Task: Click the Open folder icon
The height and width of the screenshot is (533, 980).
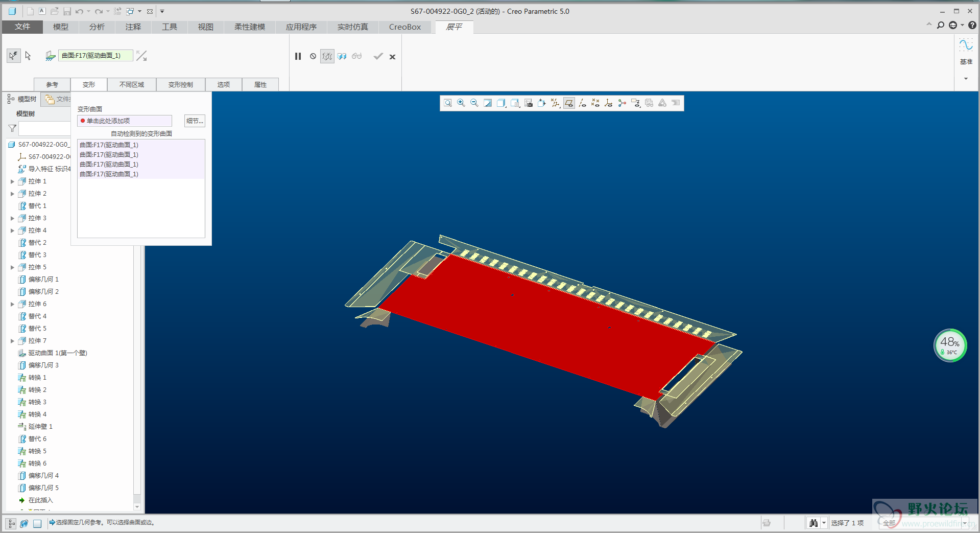Action: 54,11
